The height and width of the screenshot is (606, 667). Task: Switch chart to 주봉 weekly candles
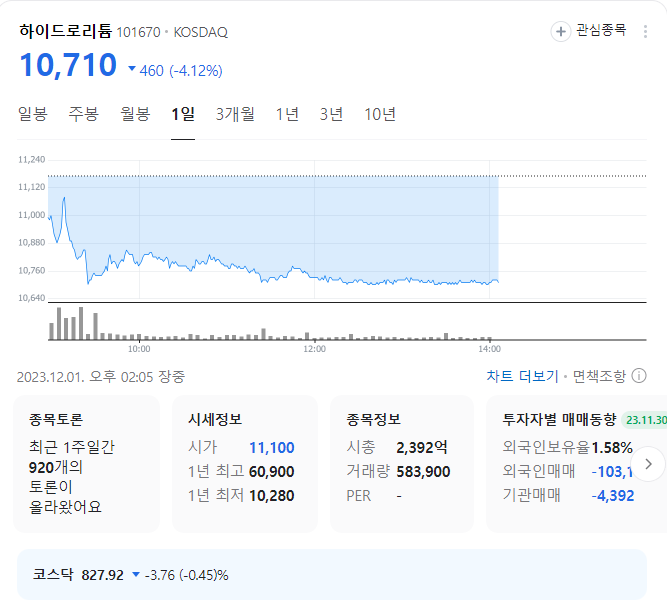(x=84, y=114)
